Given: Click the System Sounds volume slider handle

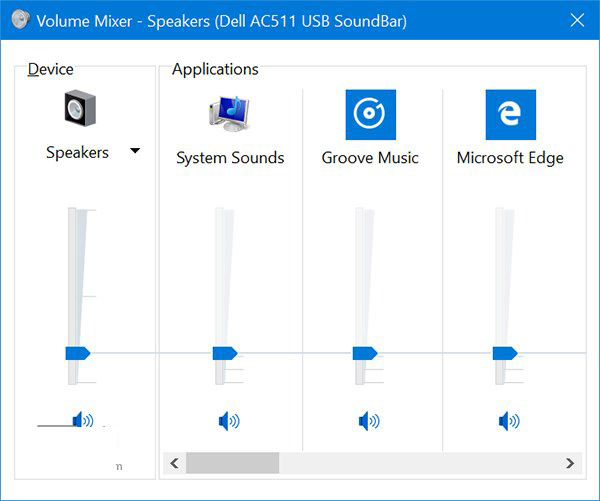Looking at the screenshot, I should click(224, 353).
